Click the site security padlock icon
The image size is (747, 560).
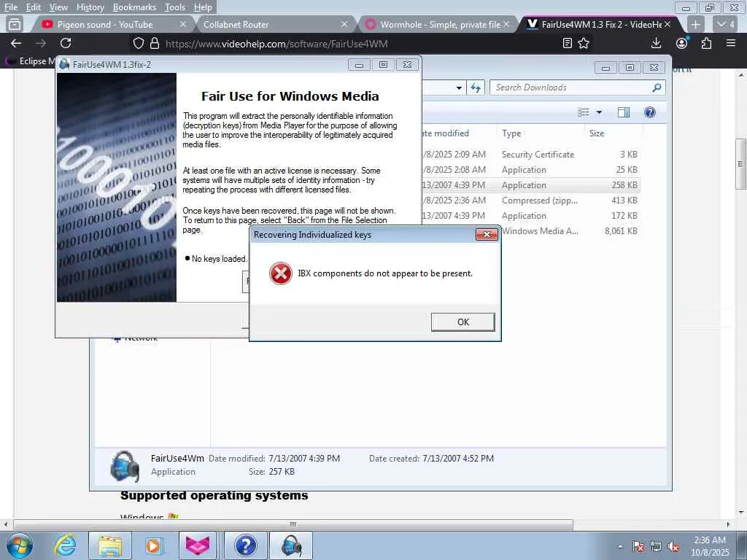click(155, 44)
